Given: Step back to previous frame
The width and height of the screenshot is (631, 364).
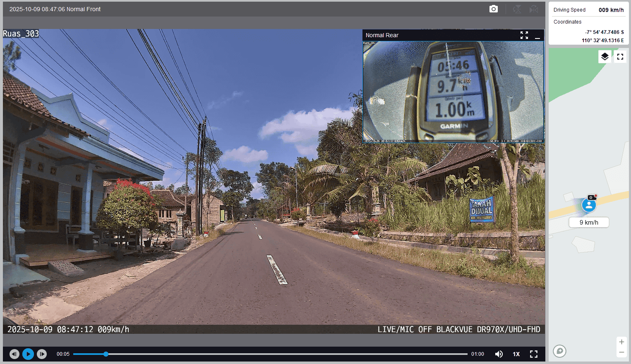Looking at the screenshot, I should [x=14, y=354].
